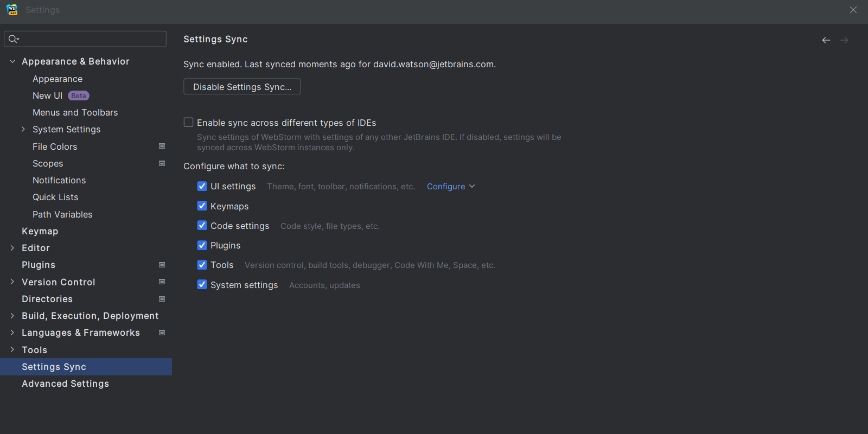The image size is (868, 434).
Task: Enable sync across different types of IDEs
Action: point(189,123)
